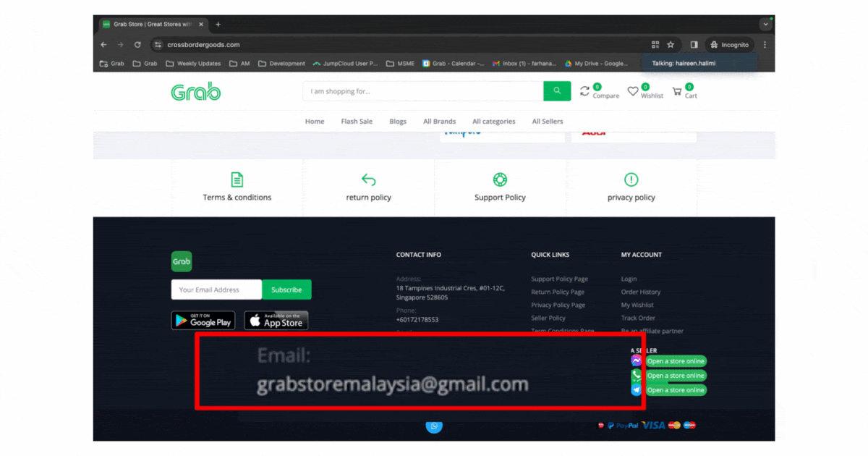Image resolution: width=868 pixels, height=456 pixels.
Task: Click the WhatsApp chat bubble icon
Action: pyautogui.click(x=434, y=427)
